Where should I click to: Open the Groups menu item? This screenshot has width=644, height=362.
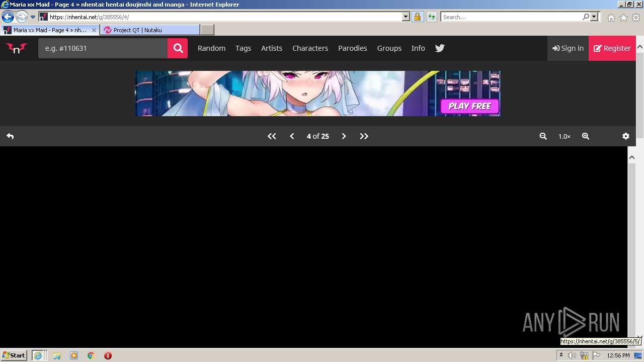pos(389,48)
